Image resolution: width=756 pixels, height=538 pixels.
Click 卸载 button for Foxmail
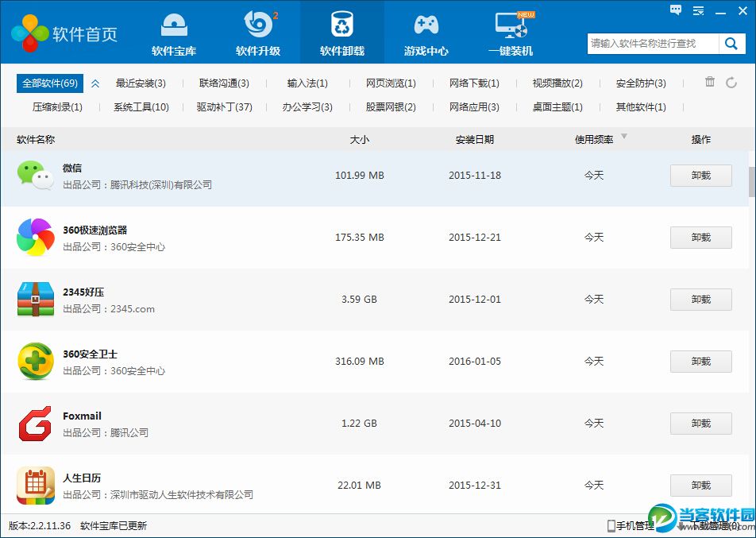coord(700,424)
